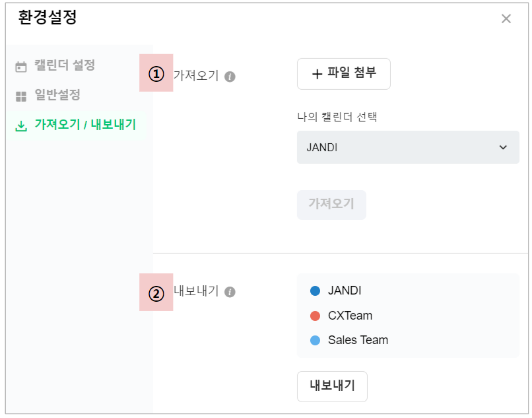The width and height of the screenshot is (532, 418).
Task: Open the 캘린더 설정 menu
Action: [x=65, y=65]
